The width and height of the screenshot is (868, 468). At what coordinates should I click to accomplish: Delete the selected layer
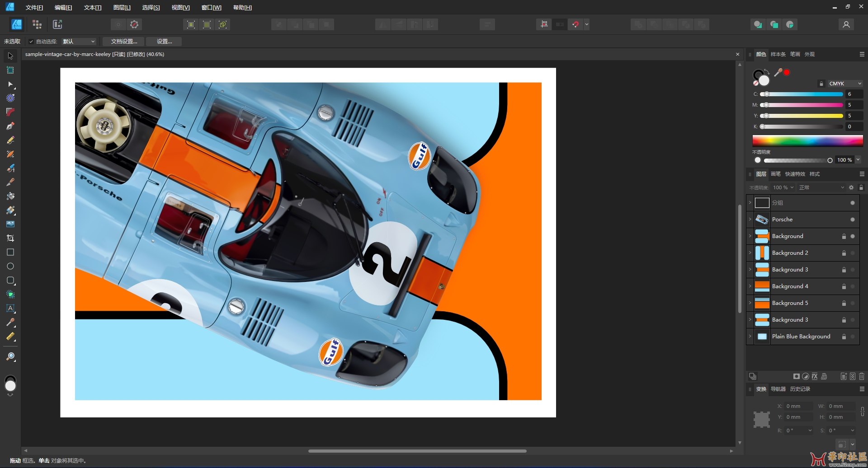point(862,376)
